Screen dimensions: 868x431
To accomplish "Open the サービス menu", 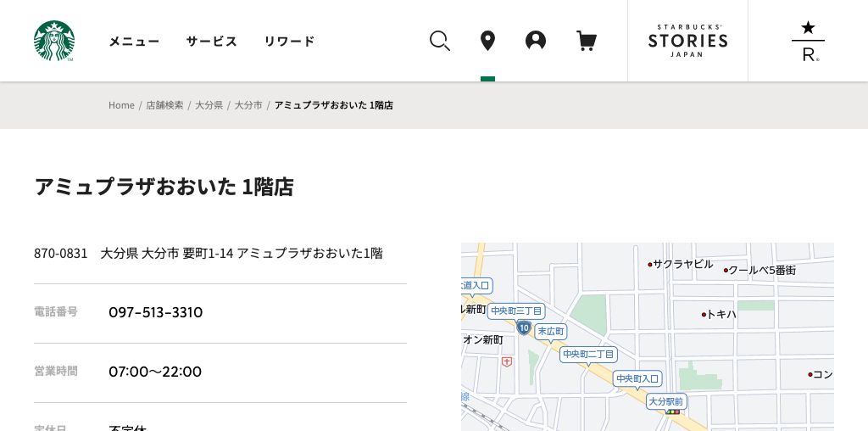I will 211,41.
